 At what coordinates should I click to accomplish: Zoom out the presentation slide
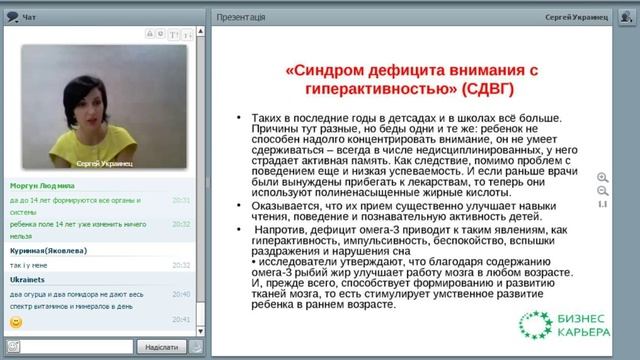(603, 191)
